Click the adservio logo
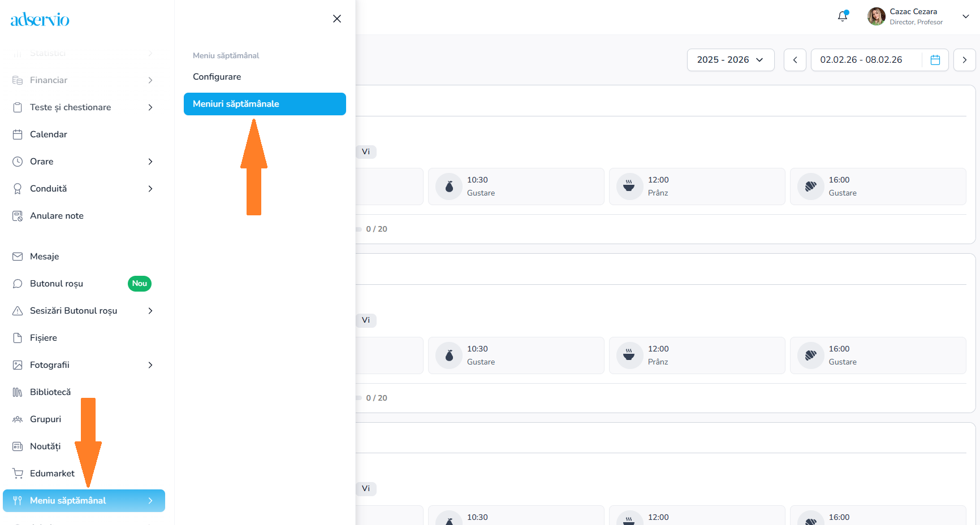The height and width of the screenshot is (525, 980). click(40, 20)
